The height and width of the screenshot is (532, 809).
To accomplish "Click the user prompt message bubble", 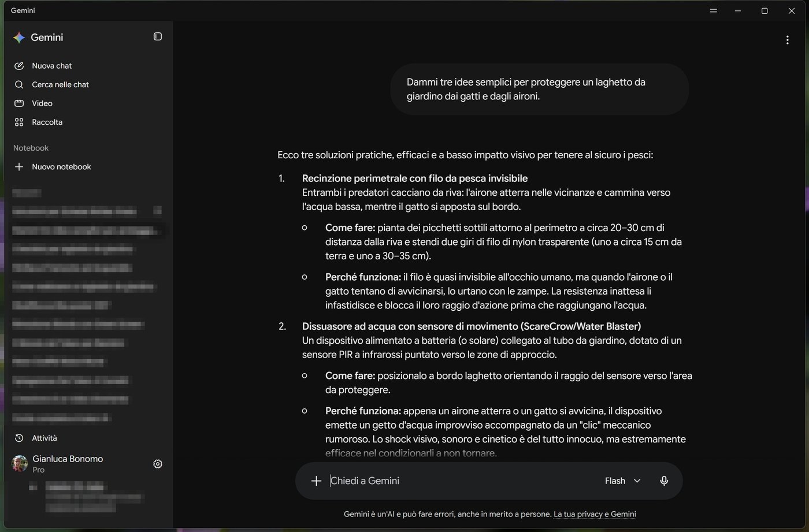I will click(539, 89).
